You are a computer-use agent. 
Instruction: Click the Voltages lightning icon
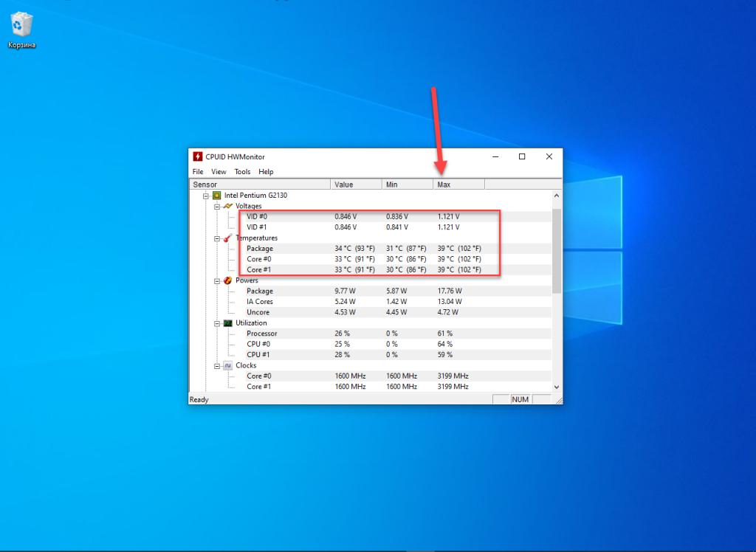(x=227, y=206)
